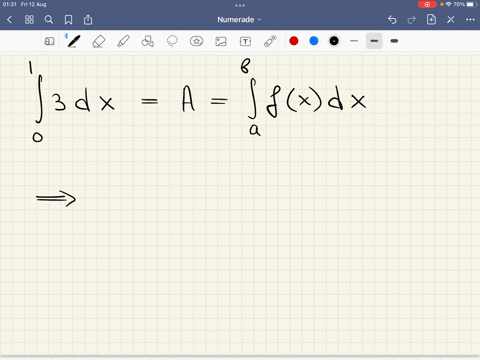Toggle the read-only mode icon
Screen dimensions: 480x360
pos(49,41)
